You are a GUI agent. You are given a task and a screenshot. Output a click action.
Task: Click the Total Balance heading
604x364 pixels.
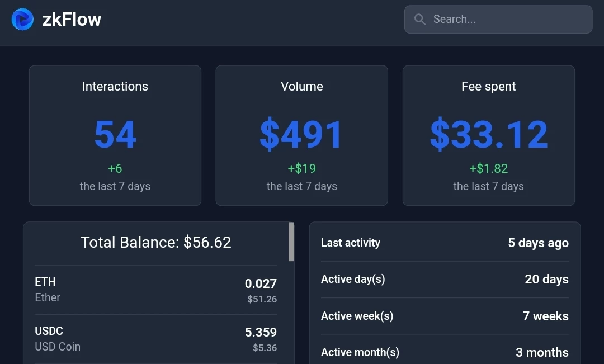(x=156, y=242)
